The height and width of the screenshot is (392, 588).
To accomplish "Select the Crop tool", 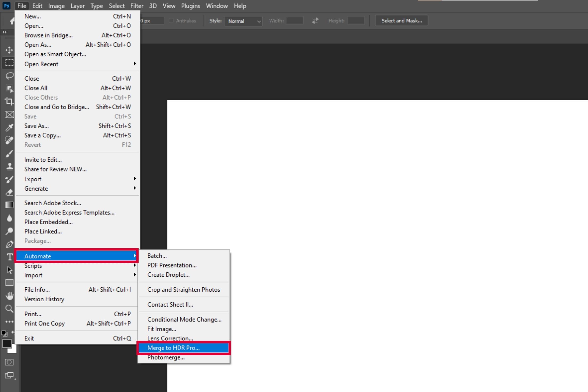I will [x=9, y=101].
